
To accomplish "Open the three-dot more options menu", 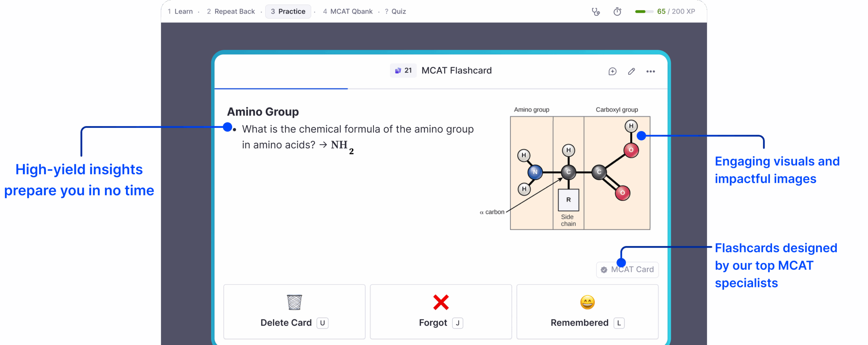I will pyautogui.click(x=650, y=71).
